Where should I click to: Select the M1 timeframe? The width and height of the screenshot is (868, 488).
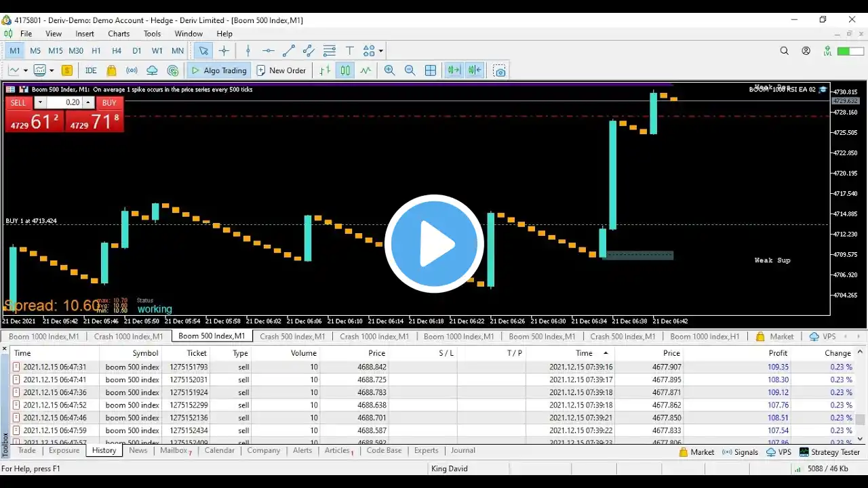pos(15,51)
